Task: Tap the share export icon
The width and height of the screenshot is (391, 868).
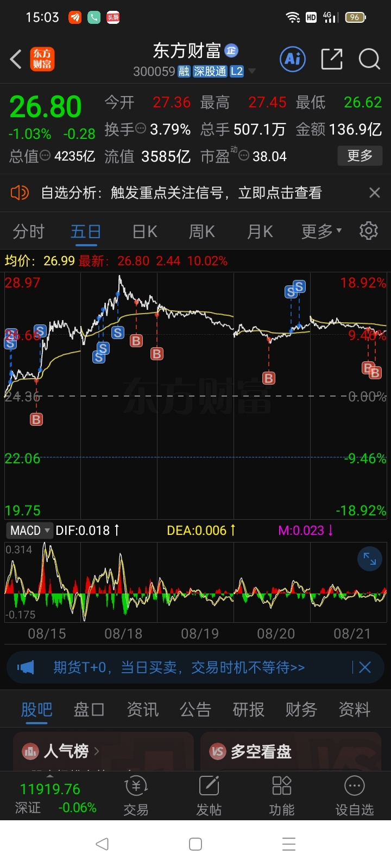Action: (x=331, y=59)
